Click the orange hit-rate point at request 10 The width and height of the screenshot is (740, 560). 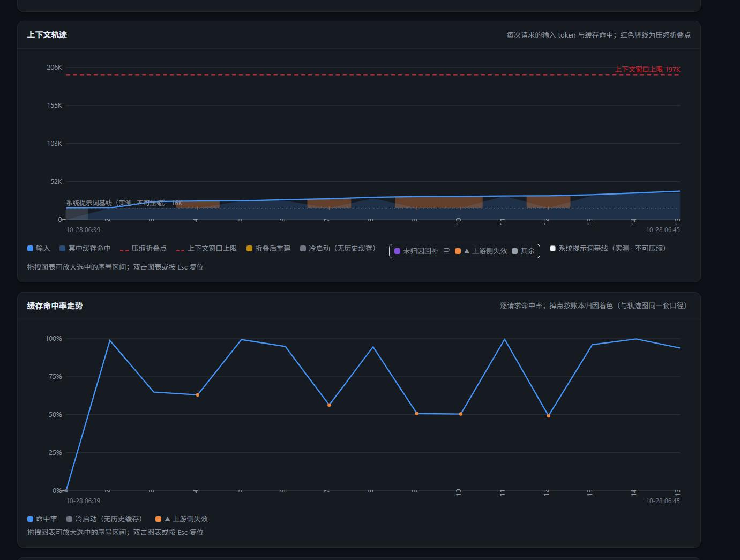pyautogui.click(x=461, y=414)
